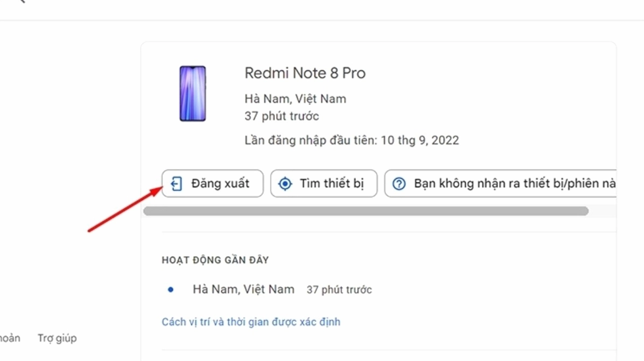Click the '37 phút trước' timestamp near the activity entry
The height and width of the screenshot is (361, 644).
(339, 289)
